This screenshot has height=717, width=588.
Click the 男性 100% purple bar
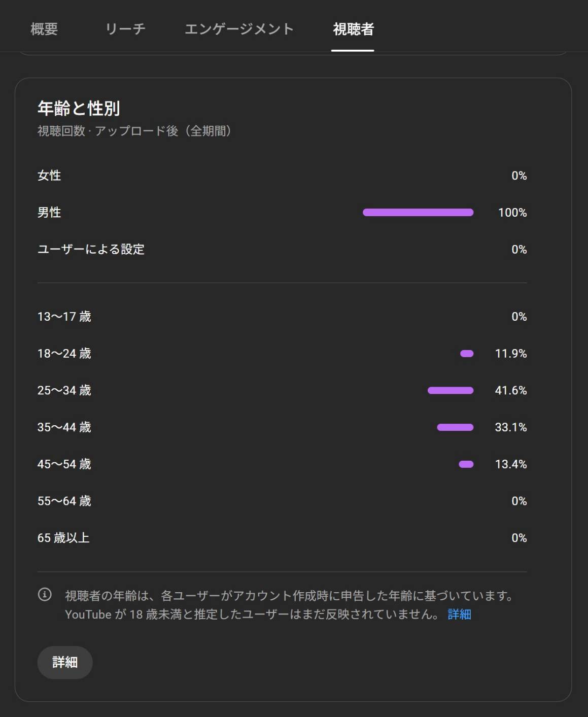click(x=418, y=213)
